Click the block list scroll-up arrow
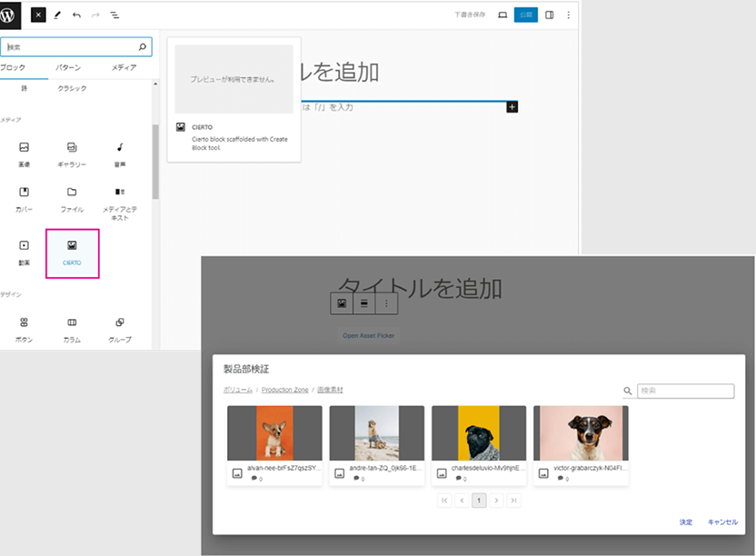Viewport: 756px width, 556px height. [155, 84]
